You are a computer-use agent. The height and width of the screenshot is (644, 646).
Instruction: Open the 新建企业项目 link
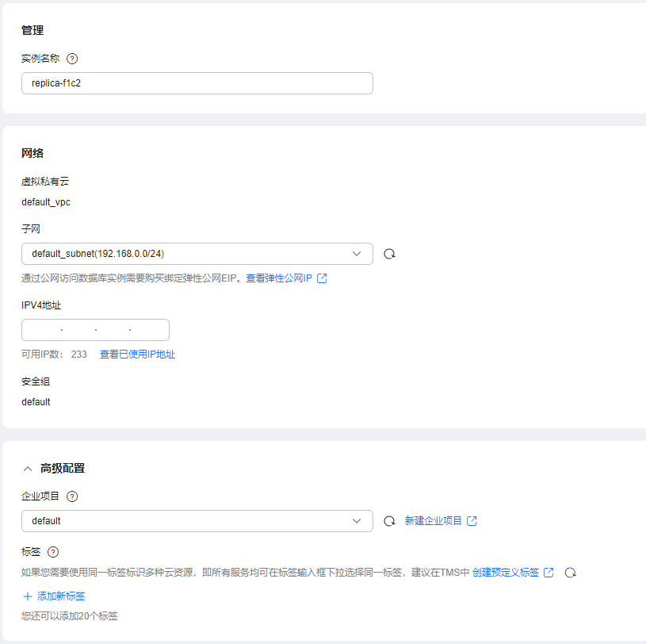433,521
